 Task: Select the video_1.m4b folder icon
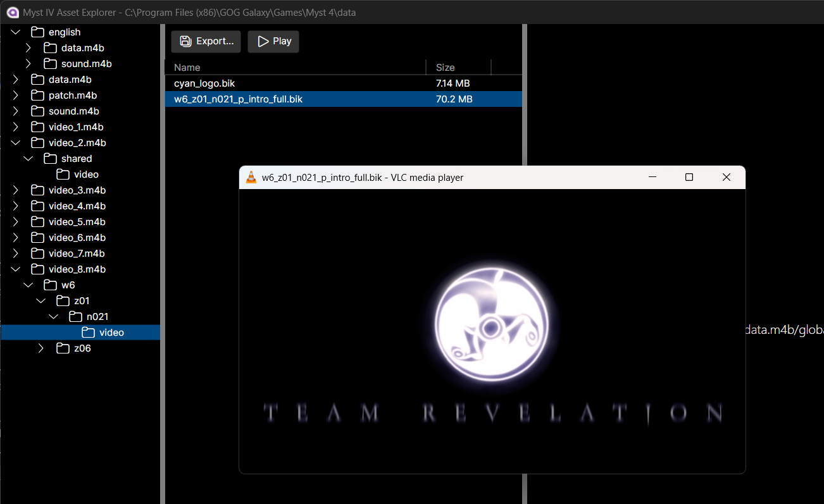tap(37, 127)
